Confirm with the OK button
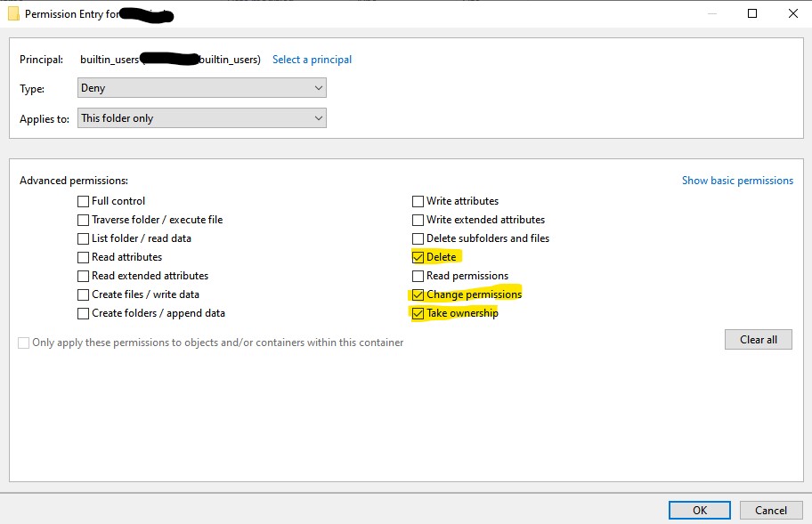812x524 pixels. coord(700,510)
